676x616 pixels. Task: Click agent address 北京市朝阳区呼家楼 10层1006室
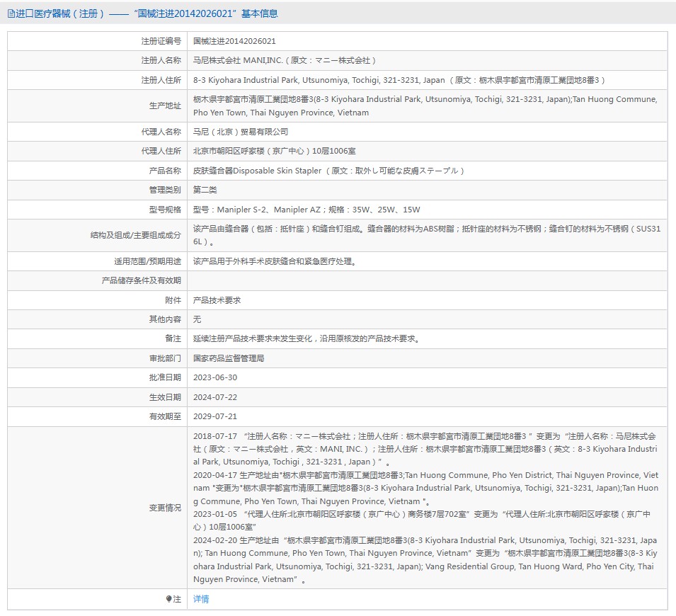[x=275, y=151]
